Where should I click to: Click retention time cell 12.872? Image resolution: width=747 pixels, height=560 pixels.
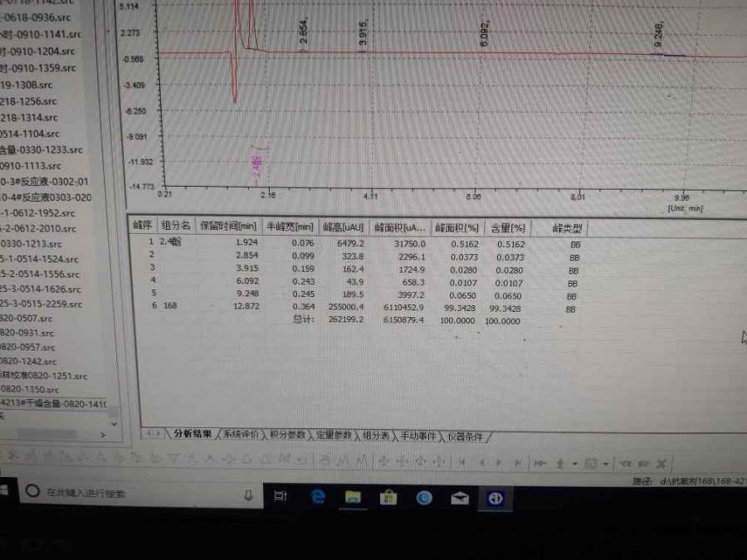(246, 305)
